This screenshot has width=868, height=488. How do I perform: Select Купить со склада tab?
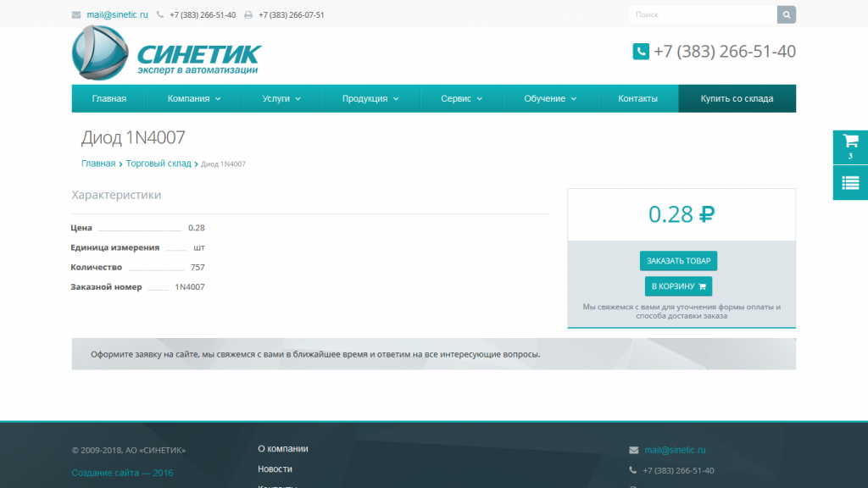(x=737, y=98)
